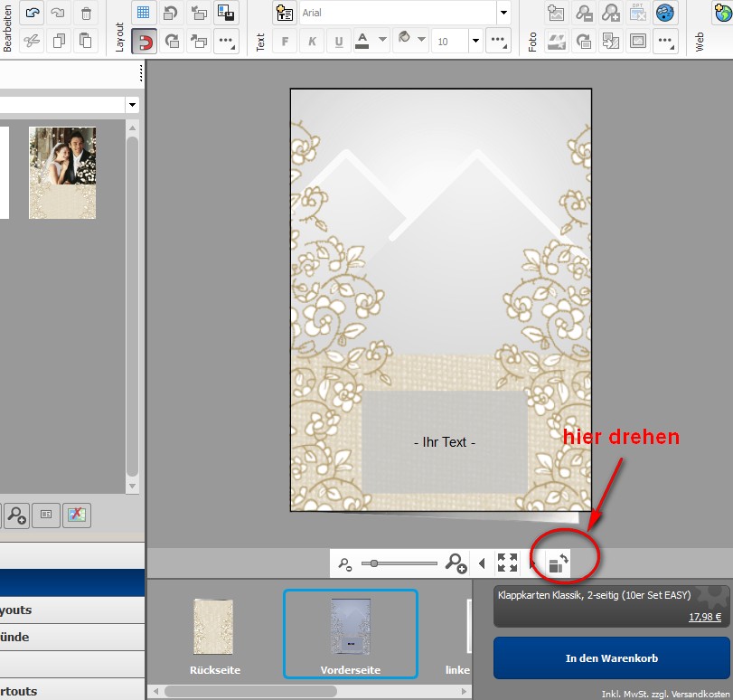
Task: Click the delete trash can icon
Action: tap(86, 13)
